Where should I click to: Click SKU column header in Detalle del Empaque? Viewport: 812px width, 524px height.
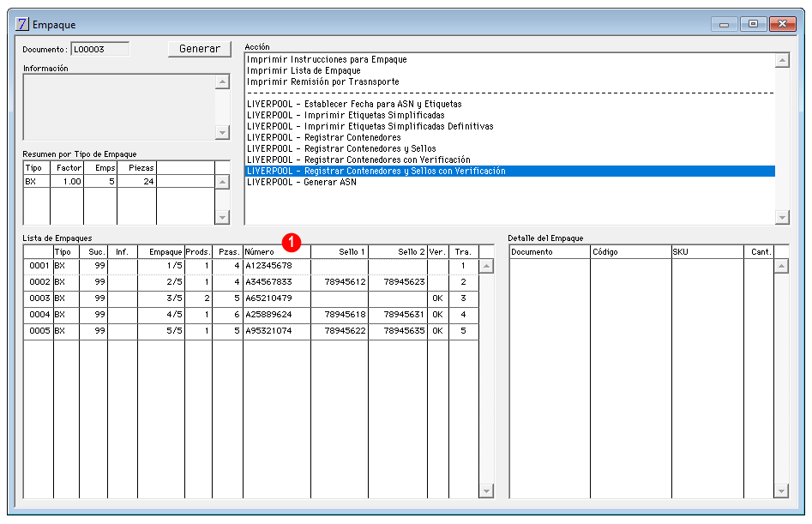tap(708, 251)
